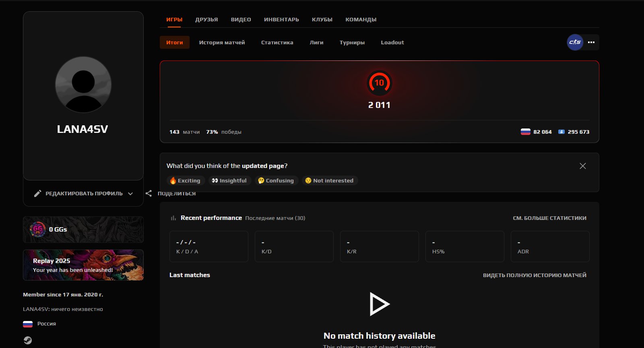644x348 pixels.
Task: Click the Last matches heading
Action: pos(190,275)
